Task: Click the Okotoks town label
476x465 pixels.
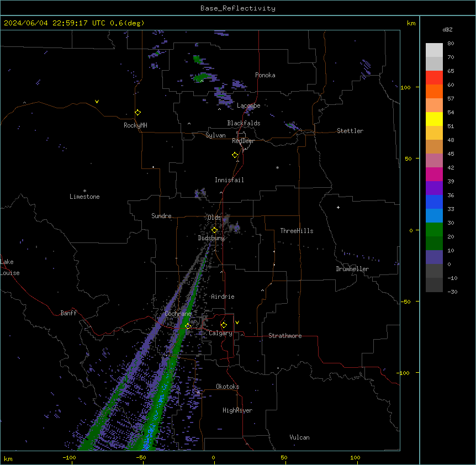Action: (x=228, y=387)
